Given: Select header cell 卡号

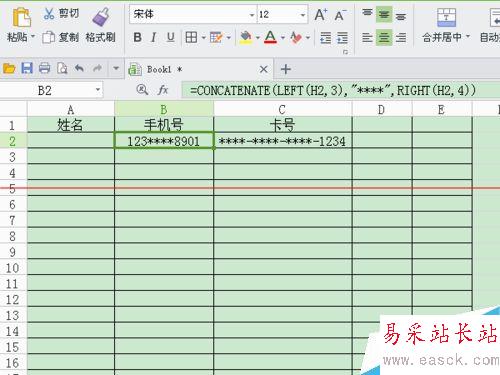Looking at the screenshot, I should coord(283,125).
